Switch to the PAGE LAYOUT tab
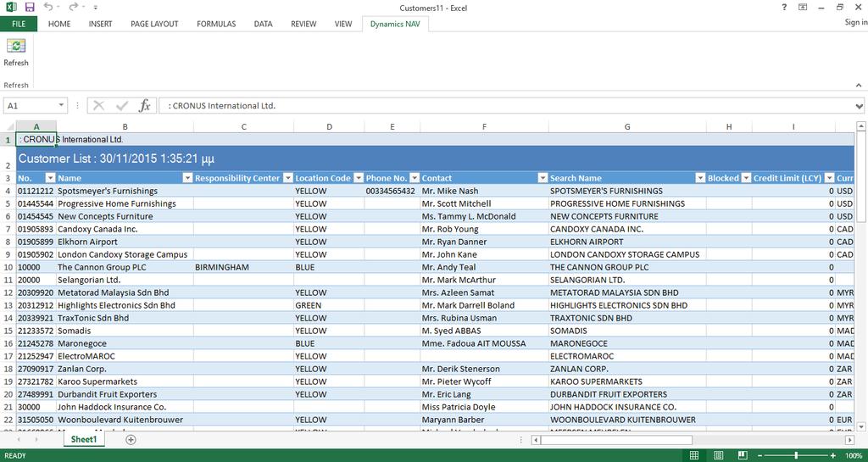This screenshot has width=868, height=462. (154, 24)
